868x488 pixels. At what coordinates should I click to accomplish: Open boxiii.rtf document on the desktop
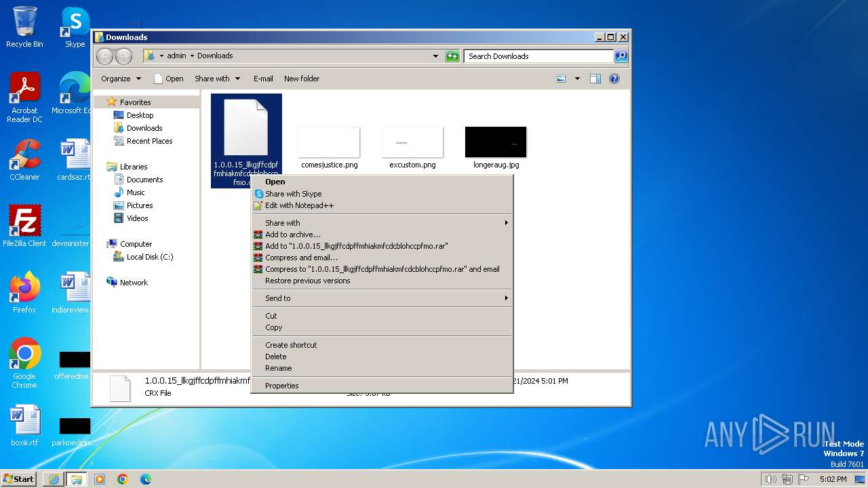pos(24,426)
